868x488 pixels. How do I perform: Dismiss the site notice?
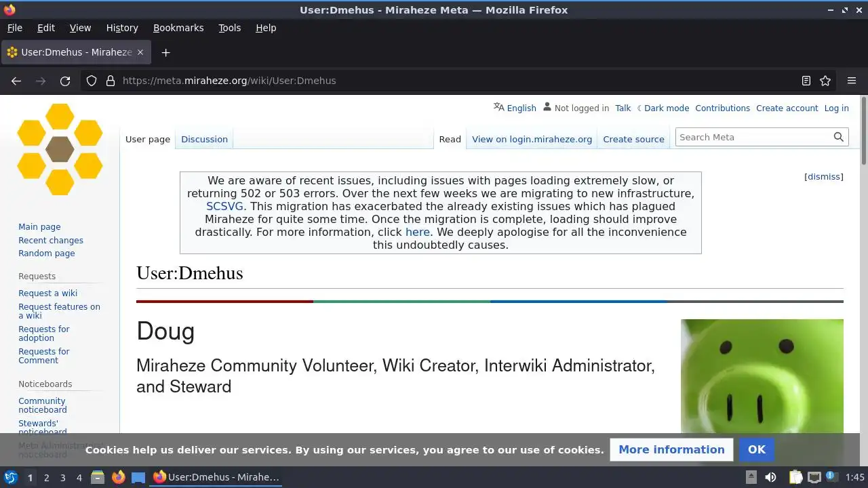point(824,176)
